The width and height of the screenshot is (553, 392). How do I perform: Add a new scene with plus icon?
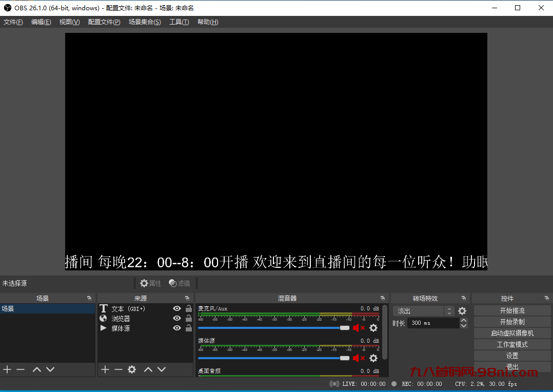click(x=7, y=369)
